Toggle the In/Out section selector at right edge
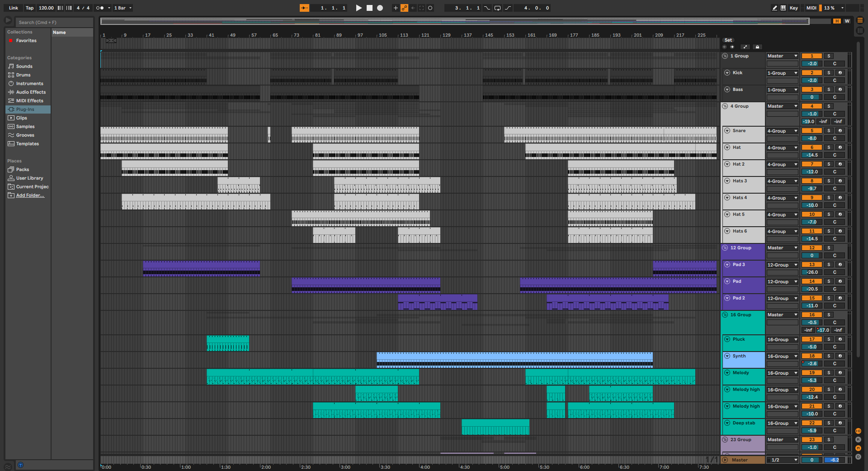868x471 pixels. pos(858,431)
